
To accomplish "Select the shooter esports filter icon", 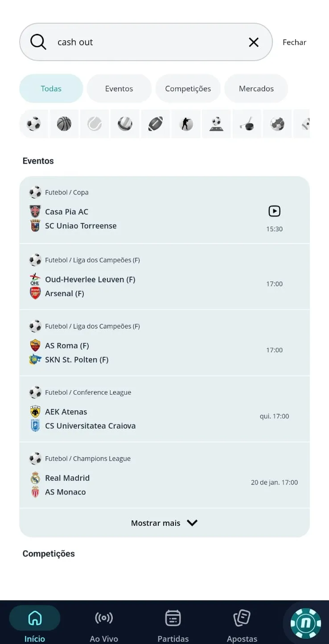I will [186, 124].
